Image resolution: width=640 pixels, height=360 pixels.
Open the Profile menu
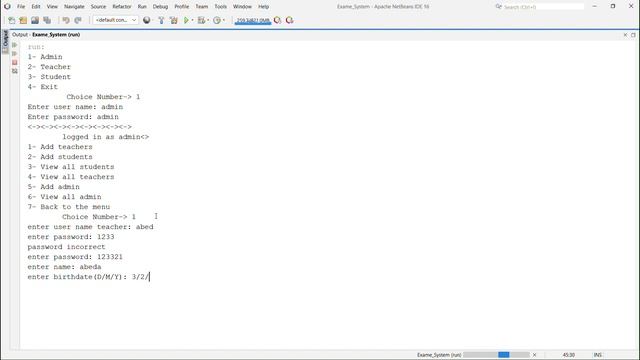(182, 7)
